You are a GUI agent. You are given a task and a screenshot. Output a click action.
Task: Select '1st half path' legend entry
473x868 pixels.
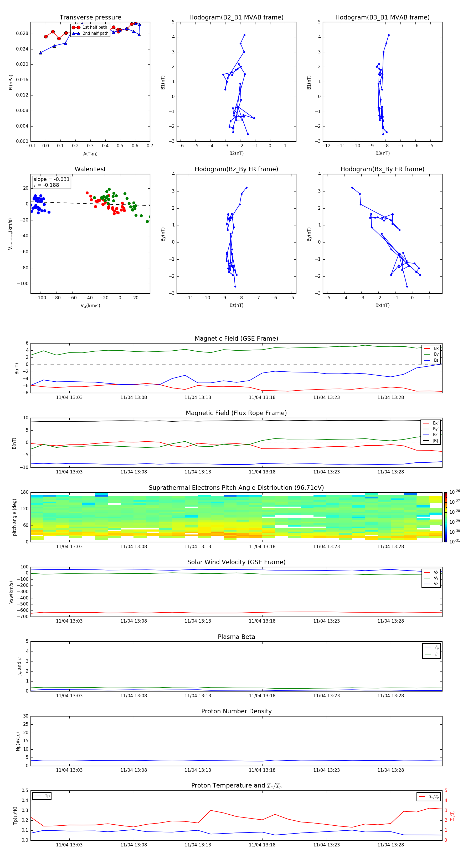click(x=90, y=27)
